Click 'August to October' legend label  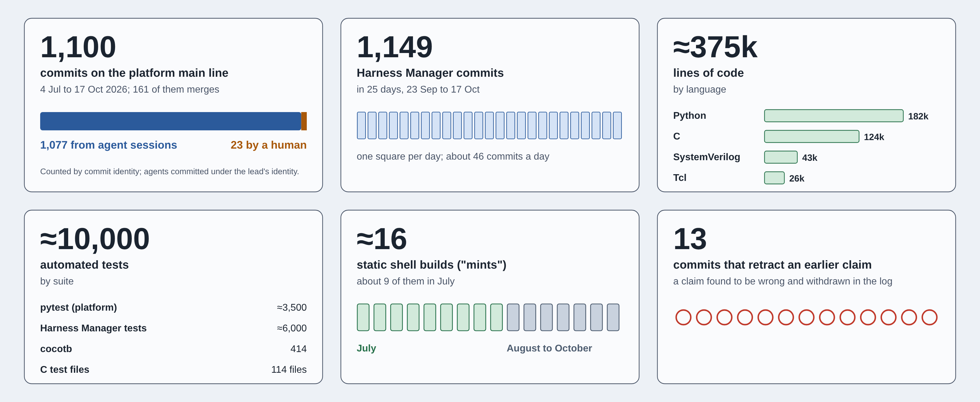point(549,348)
